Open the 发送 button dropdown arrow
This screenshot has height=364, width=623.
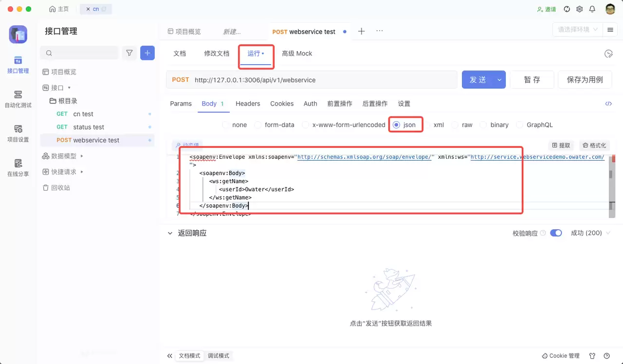click(499, 80)
